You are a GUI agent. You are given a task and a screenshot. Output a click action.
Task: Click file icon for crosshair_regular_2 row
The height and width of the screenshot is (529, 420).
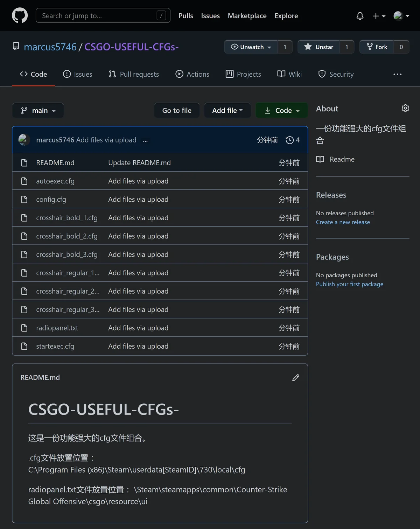[24, 291]
